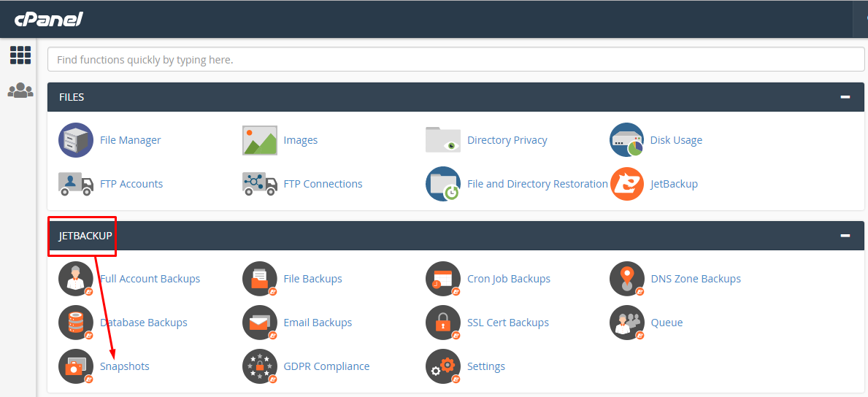Click the File Backups icon
868x397 pixels.
click(x=260, y=279)
